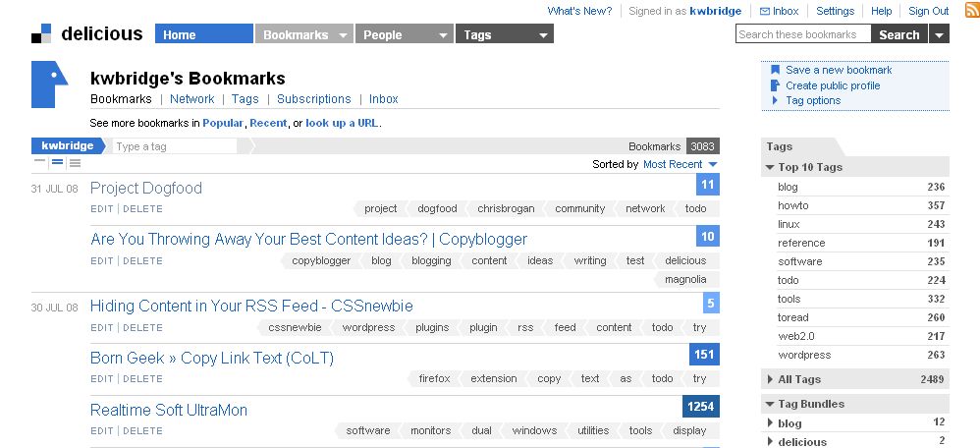Screen dimensions: 980x448
Task: Click the chrisbrogan tag
Action: [506, 208]
